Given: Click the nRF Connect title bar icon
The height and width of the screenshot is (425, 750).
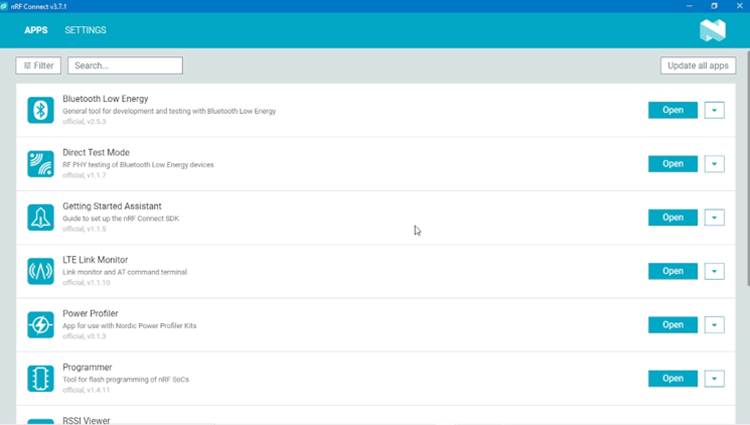Looking at the screenshot, I should [4, 6].
